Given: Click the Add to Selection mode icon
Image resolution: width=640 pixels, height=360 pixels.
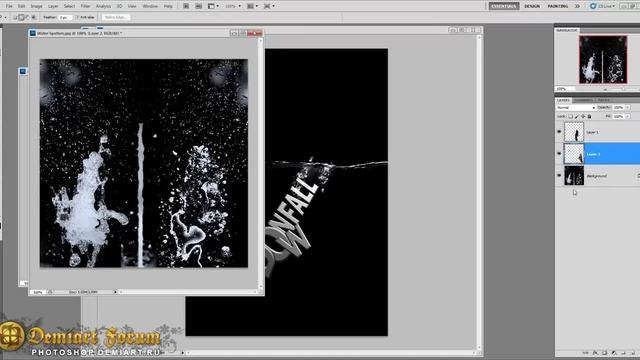Looking at the screenshot, I should (21, 17).
